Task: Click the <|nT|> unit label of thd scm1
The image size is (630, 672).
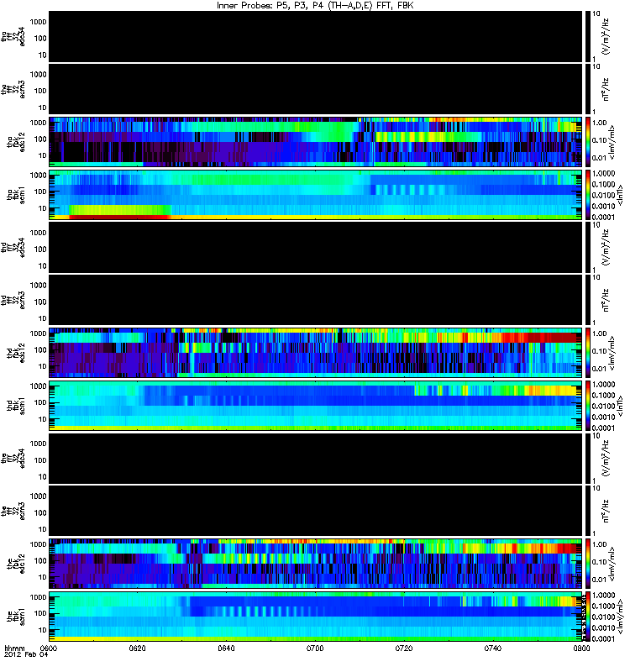Action: [x=618, y=406]
